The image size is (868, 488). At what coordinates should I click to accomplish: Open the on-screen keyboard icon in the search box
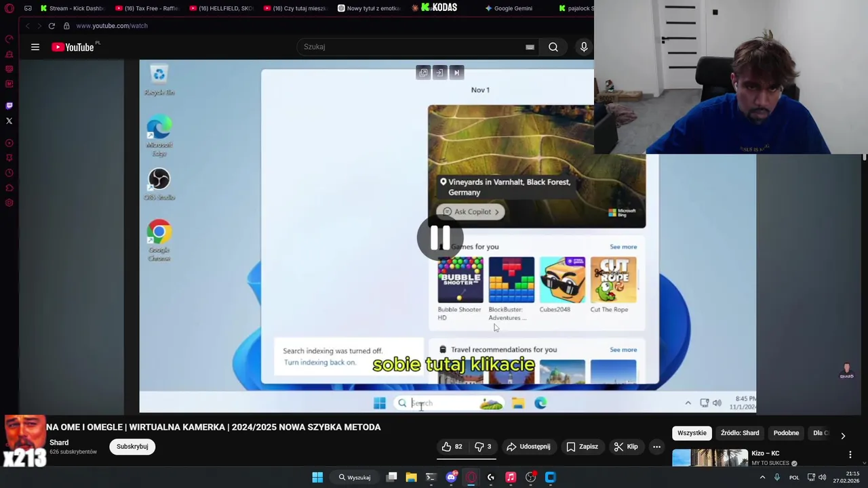[530, 47]
